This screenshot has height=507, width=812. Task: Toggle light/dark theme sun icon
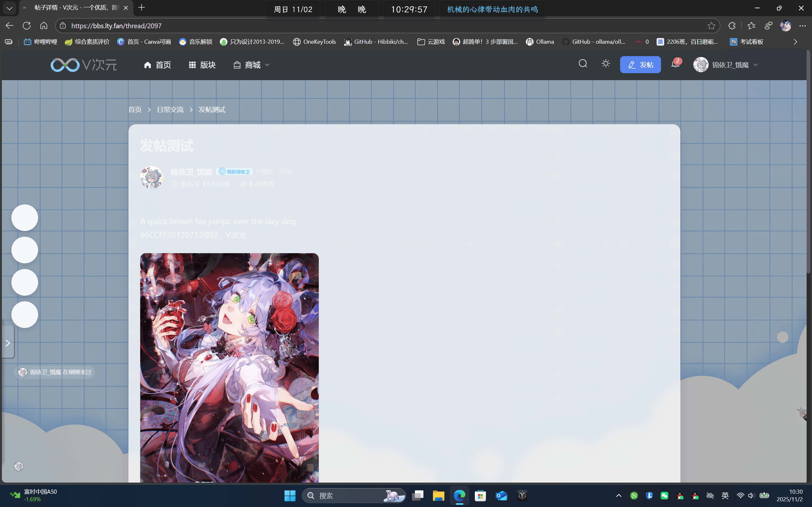[x=606, y=64]
